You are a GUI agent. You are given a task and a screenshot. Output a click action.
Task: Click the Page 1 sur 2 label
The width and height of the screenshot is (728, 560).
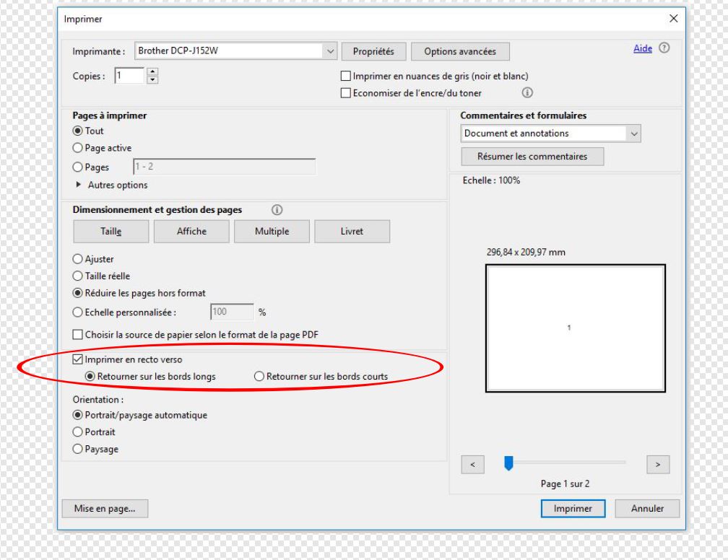pos(565,484)
